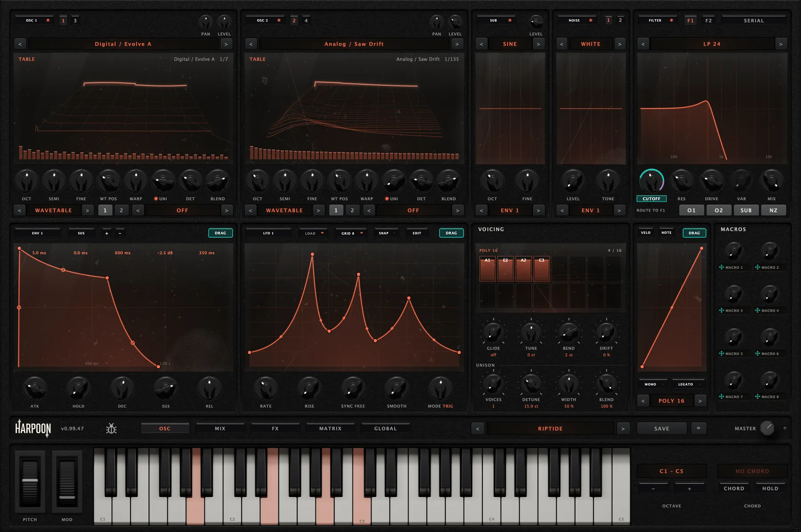
Task: Click the master volume knob
Action: (767, 428)
